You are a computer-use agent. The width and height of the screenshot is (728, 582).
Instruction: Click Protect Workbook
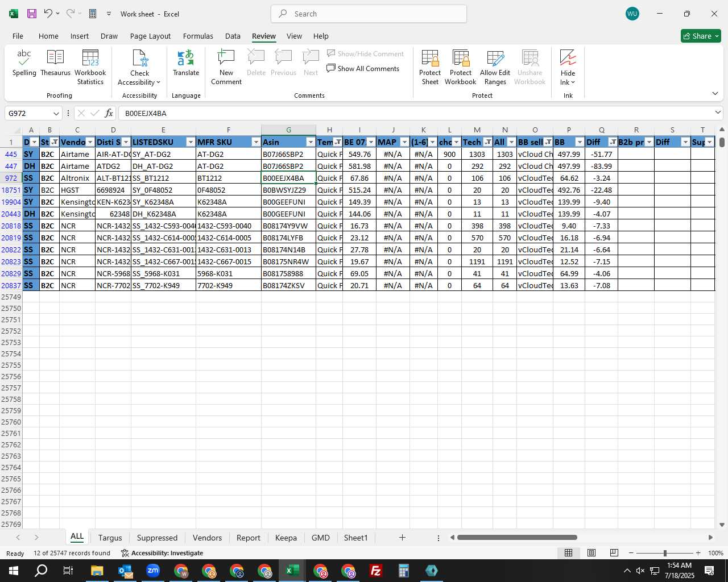coord(461,68)
